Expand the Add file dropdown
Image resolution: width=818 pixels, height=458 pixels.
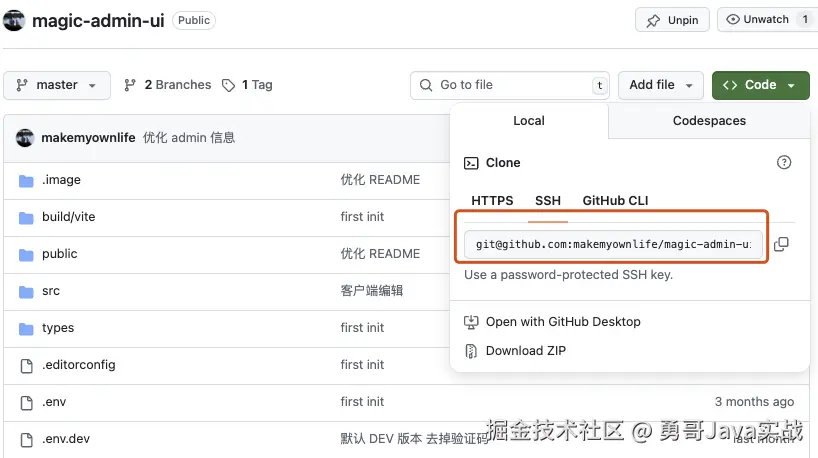click(661, 85)
